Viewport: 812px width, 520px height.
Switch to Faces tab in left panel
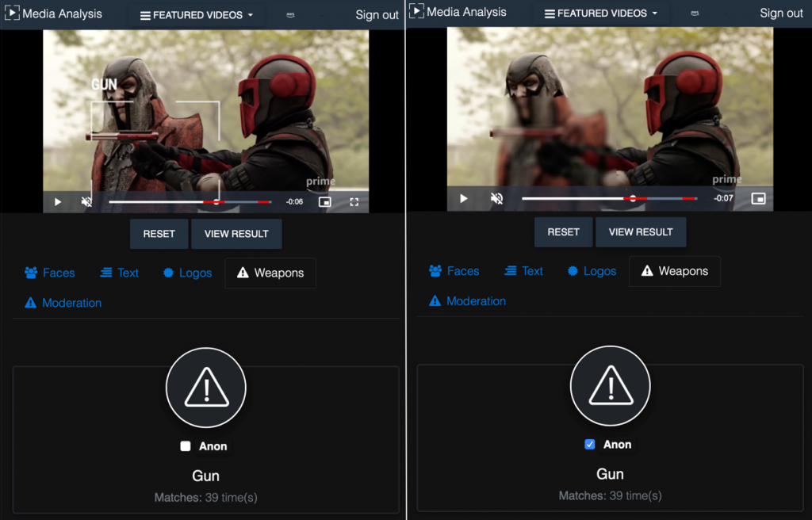[50, 273]
